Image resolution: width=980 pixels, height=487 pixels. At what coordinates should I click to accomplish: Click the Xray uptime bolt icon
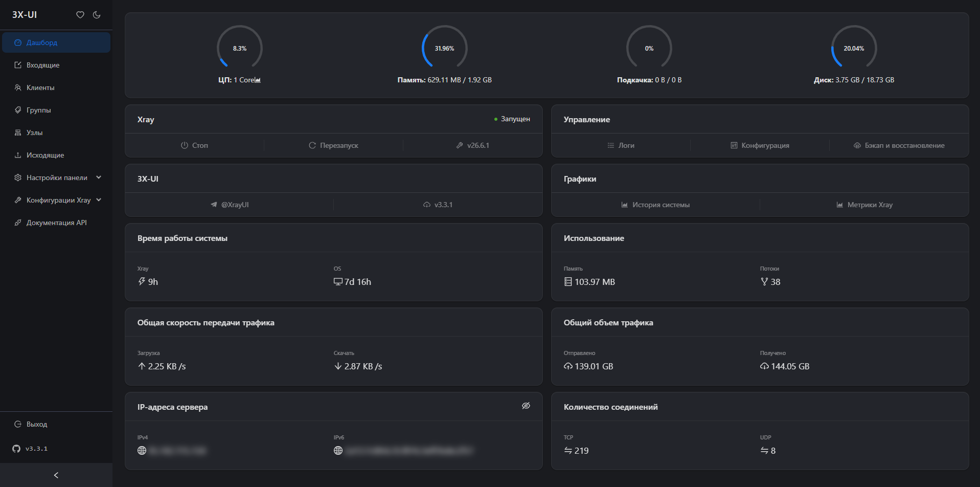tap(142, 281)
